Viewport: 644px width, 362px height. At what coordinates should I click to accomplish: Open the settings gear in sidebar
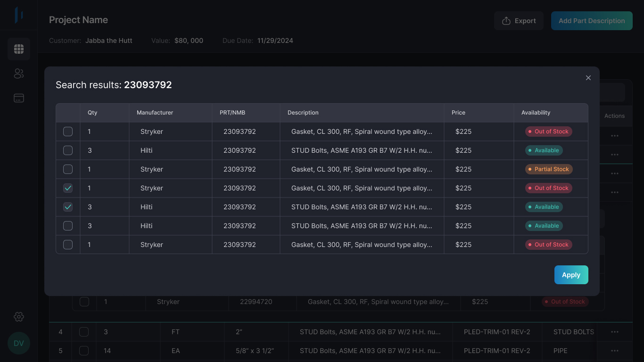[x=19, y=317]
